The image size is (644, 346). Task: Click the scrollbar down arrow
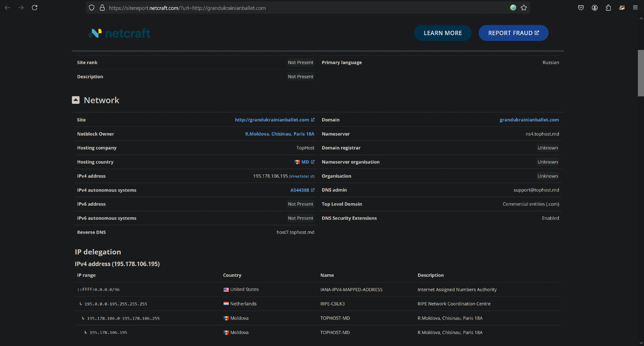click(641, 343)
